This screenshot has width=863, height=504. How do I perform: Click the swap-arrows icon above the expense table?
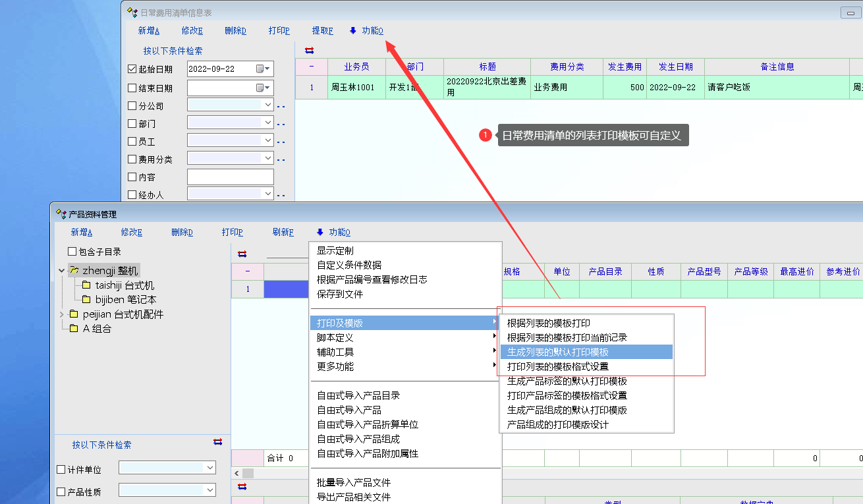coord(309,50)
